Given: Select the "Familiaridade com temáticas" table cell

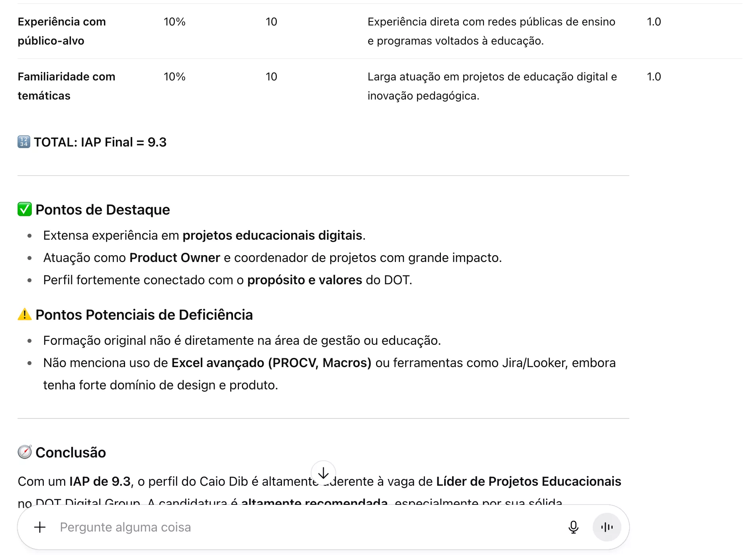Looking at the screenshot, I should tap(66, 86).
